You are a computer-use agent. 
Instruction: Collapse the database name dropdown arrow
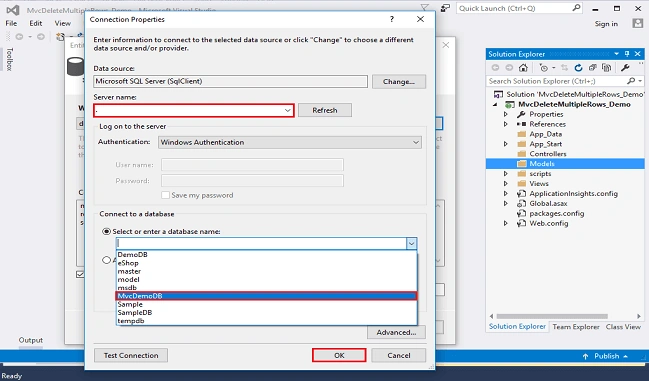click(411, 244)
